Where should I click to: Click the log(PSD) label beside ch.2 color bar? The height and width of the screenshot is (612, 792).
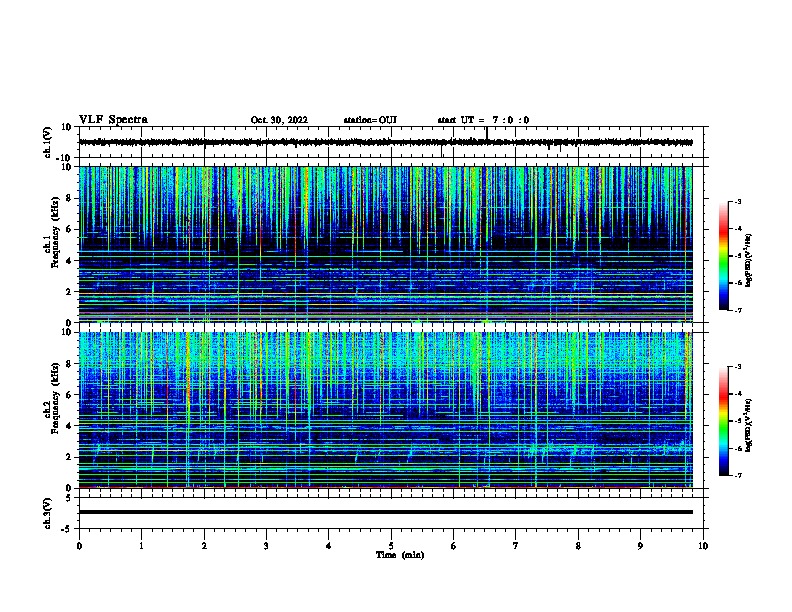point(748,425)
